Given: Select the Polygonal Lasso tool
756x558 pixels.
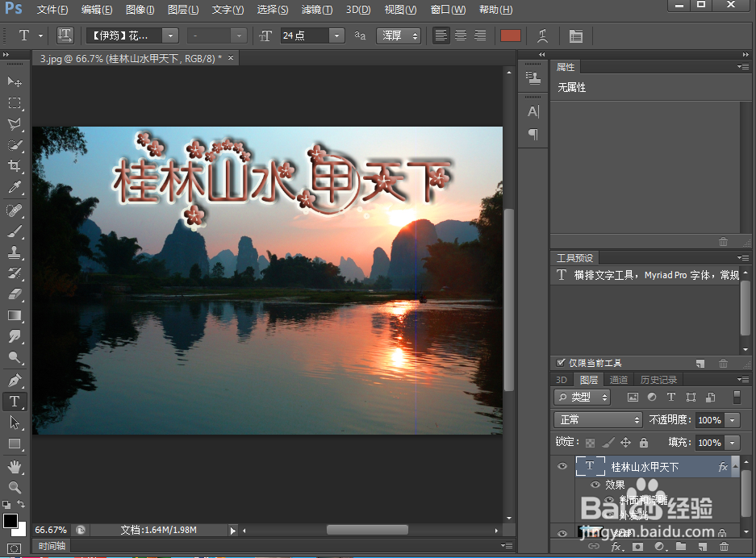Looking at the screenshot, I should [x=15, y=124].
